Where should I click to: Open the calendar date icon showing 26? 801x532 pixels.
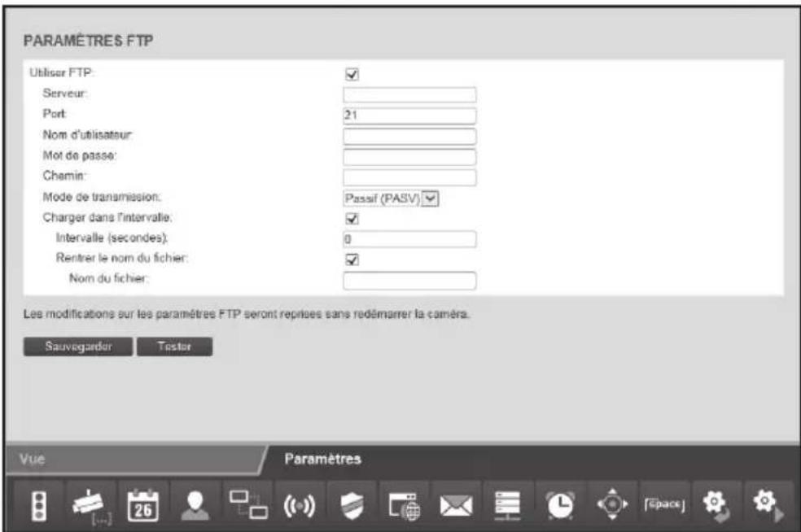click(143, 505)
